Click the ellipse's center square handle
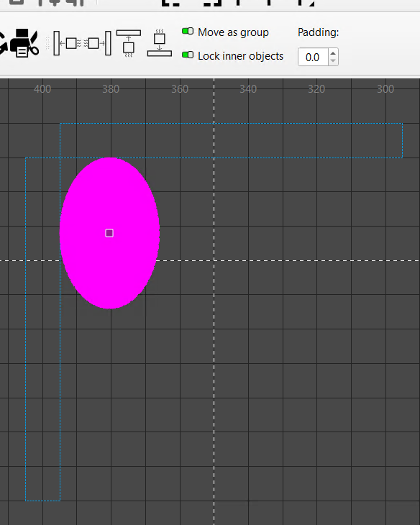Screen dimensions: 420x525 [109, 233]
